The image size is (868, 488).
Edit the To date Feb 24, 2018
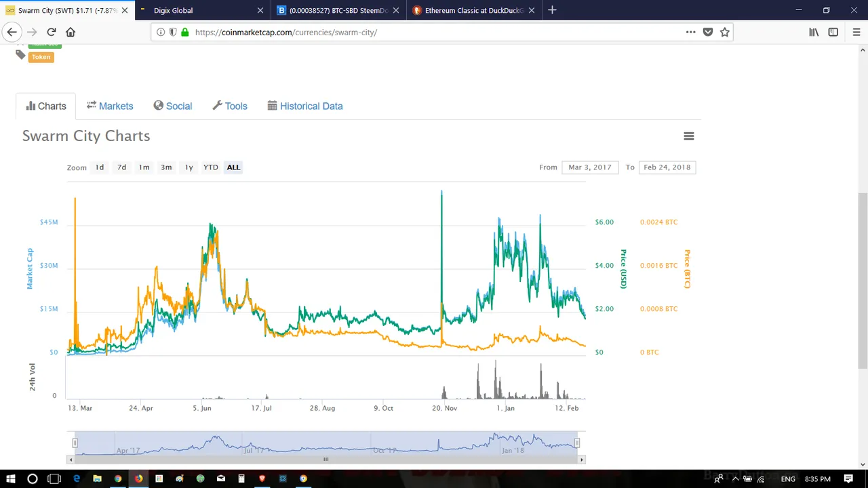(667, 167)
